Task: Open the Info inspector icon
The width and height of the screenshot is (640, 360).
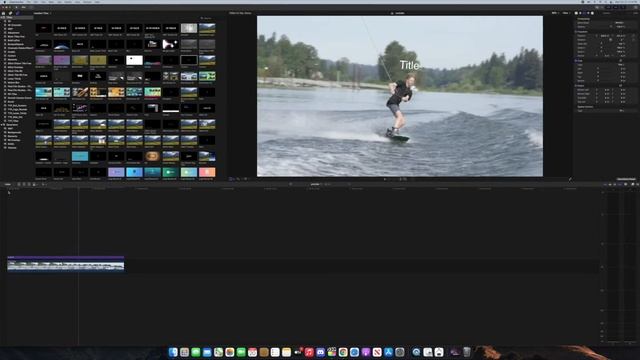Action: pos(592,13)
